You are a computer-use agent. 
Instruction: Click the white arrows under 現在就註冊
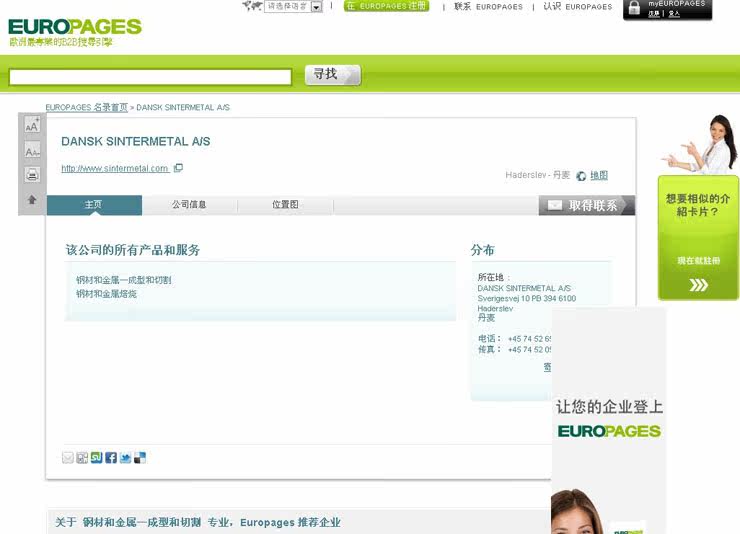(698, 285)
